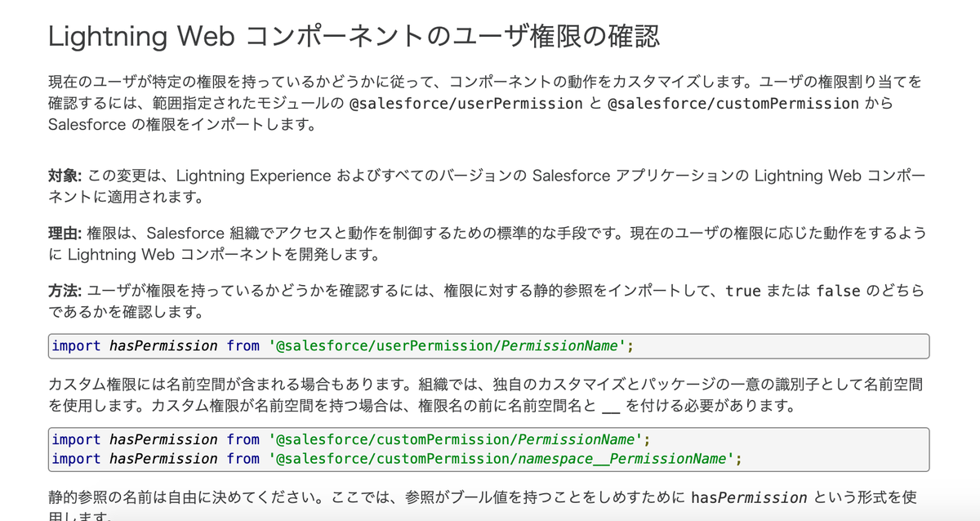Click the bold label "理由:"
This screenshot has height=521, width=980.
pyautogui.click(x=65, y=234)
